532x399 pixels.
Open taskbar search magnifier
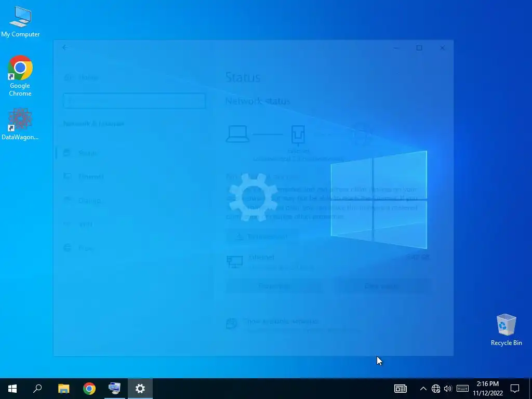37,389
